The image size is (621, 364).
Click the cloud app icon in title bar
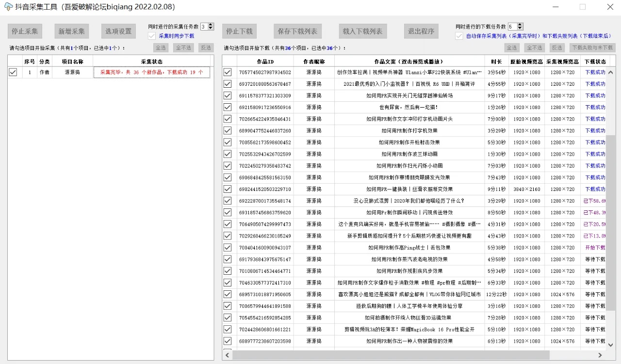pos(8,7)
